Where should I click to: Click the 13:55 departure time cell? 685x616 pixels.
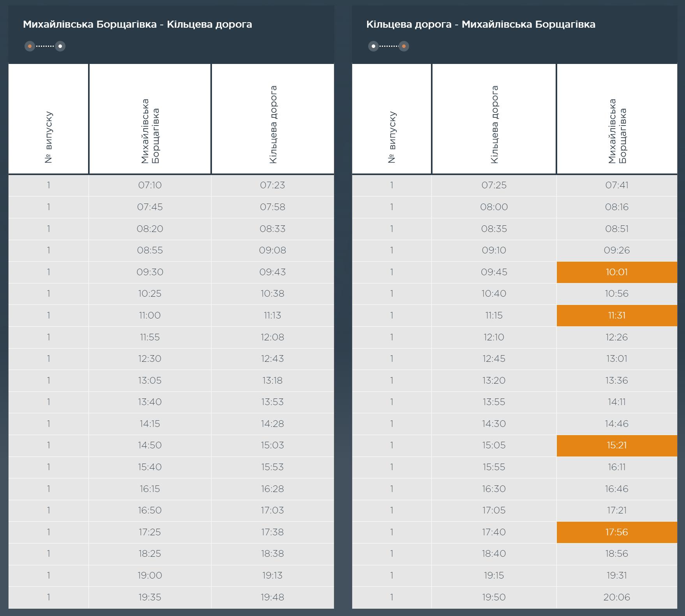coord(494,402)
